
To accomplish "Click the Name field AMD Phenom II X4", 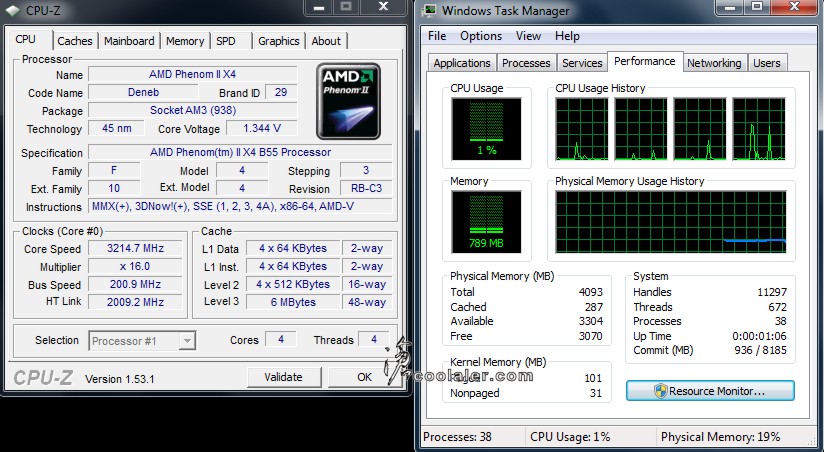I will (x=192, y=74).
